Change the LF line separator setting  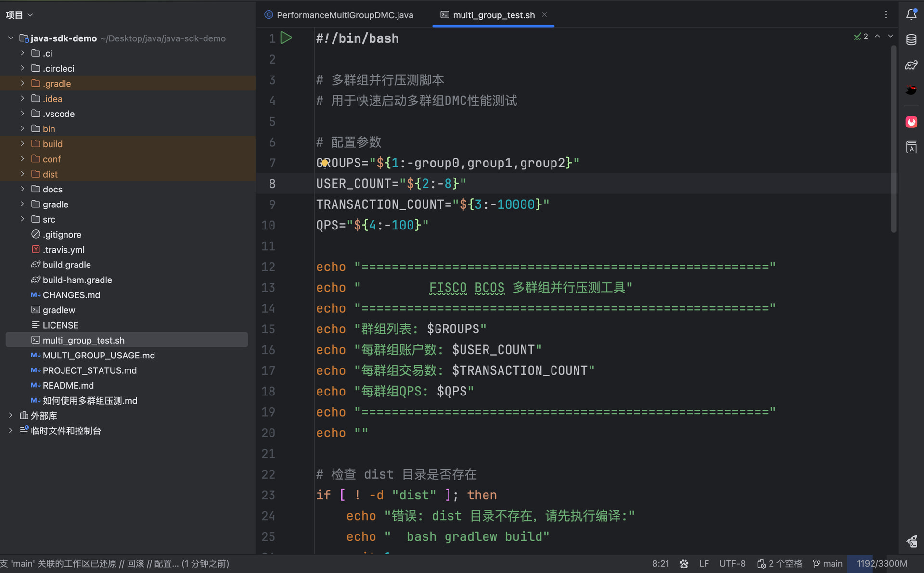(x=704, y=563)
